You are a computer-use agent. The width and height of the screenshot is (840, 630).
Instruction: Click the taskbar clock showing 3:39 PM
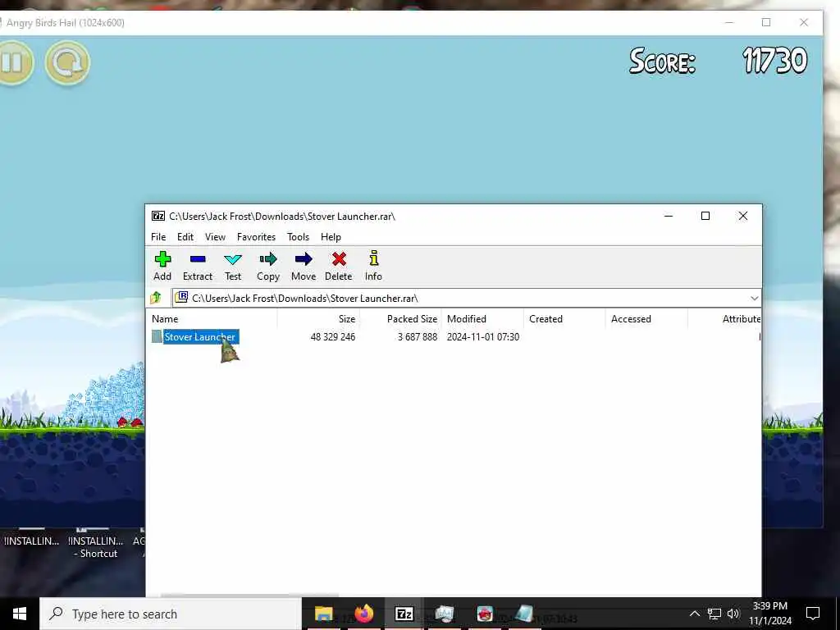769,614
